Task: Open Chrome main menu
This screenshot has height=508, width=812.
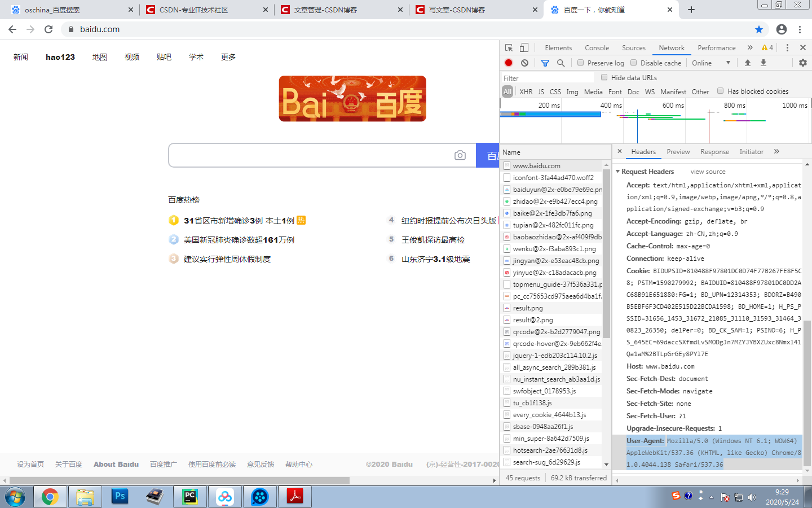Action: pyautogui.click(x=800, y=29)
